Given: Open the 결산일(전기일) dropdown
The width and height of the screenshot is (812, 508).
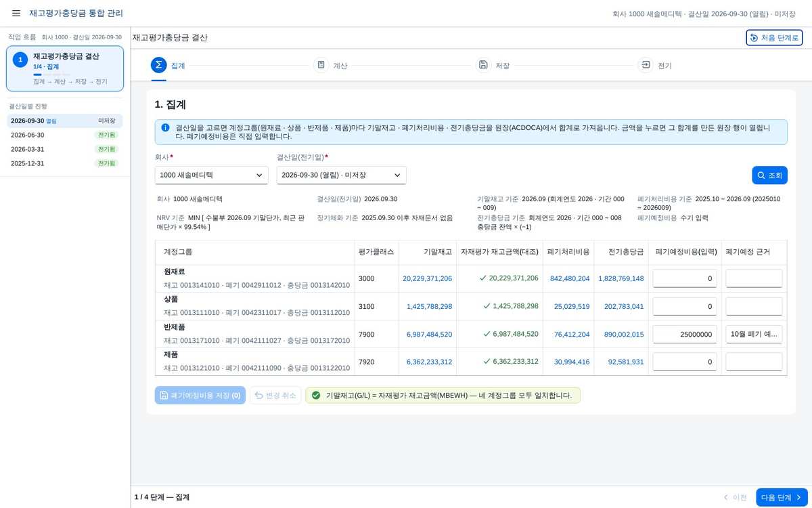Looking at the screenshot, I should (x=342, y=175).
